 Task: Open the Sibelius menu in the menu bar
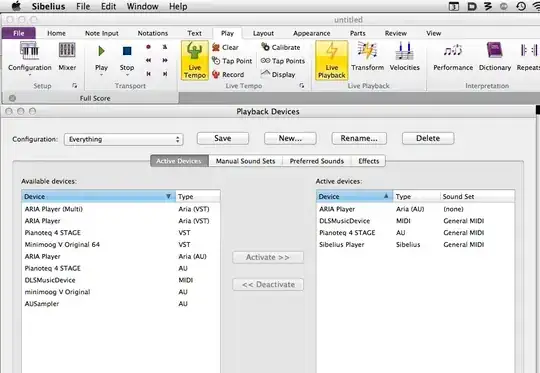(48, 6)
